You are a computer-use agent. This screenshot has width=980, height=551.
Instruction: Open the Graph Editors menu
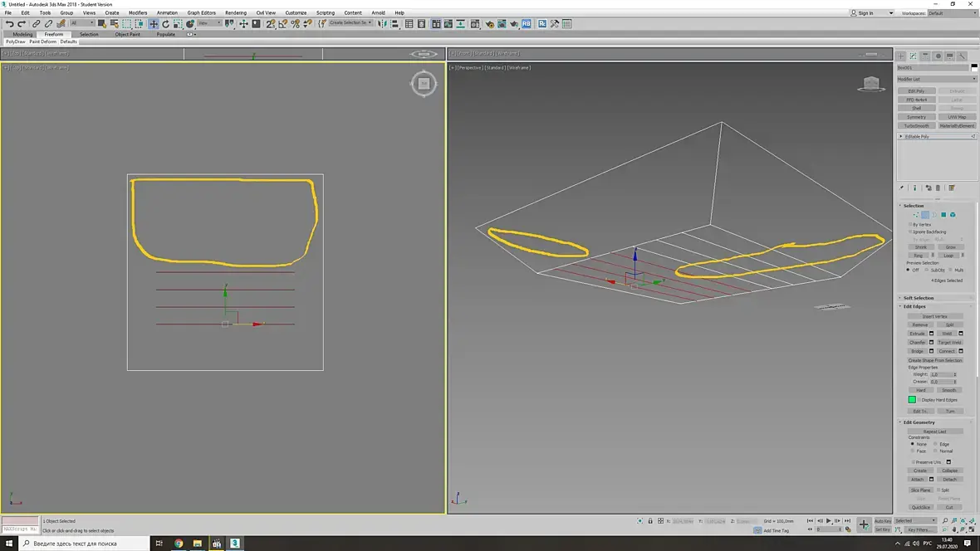201,12
